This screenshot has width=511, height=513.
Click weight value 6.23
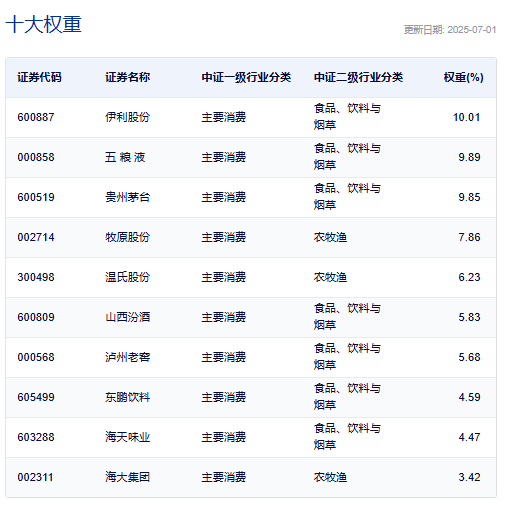click(469, 277)
